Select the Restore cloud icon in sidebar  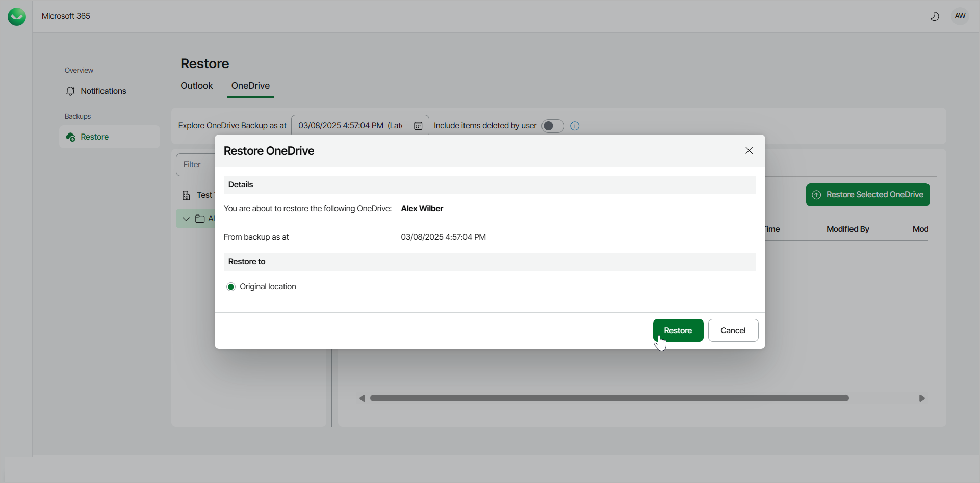coord(70,137)
